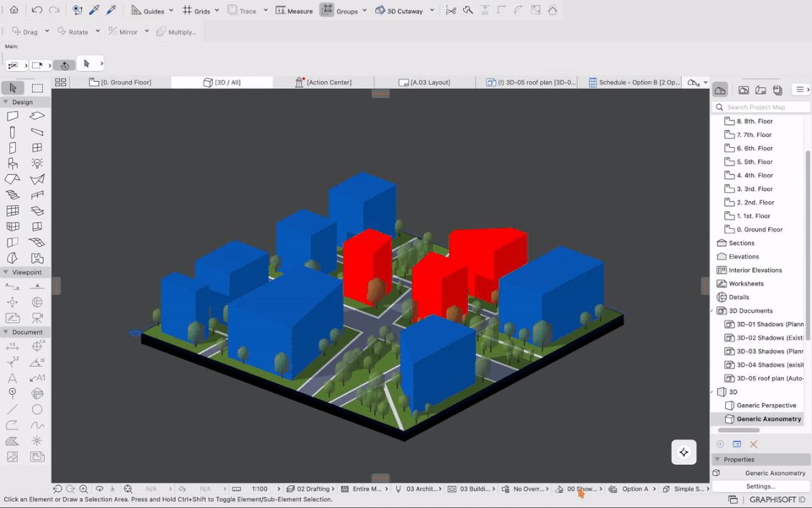Screen dimensions: 812x508
Task: Open the Trace dropdown arrow
Action: pos(266,10)
